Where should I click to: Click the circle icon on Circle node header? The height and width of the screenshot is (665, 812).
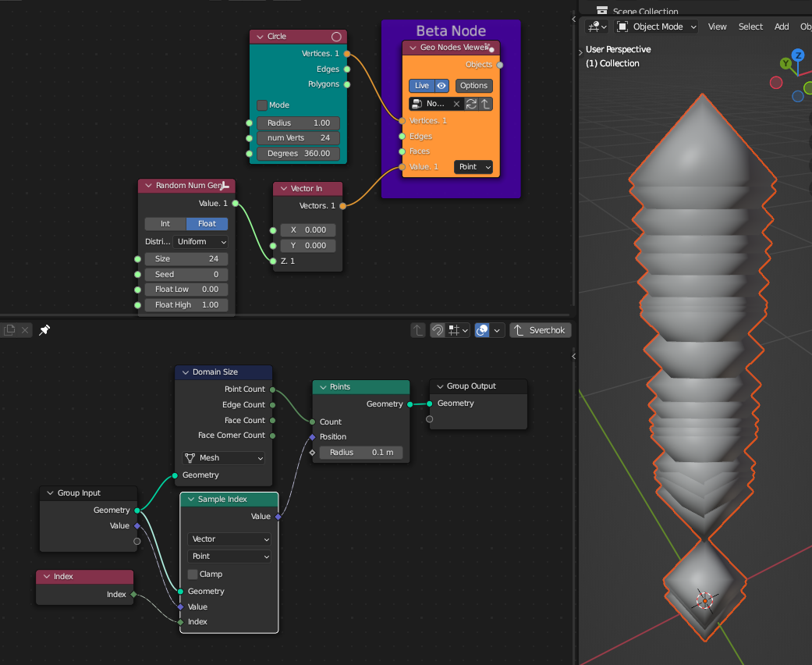[x=336, y=37]
